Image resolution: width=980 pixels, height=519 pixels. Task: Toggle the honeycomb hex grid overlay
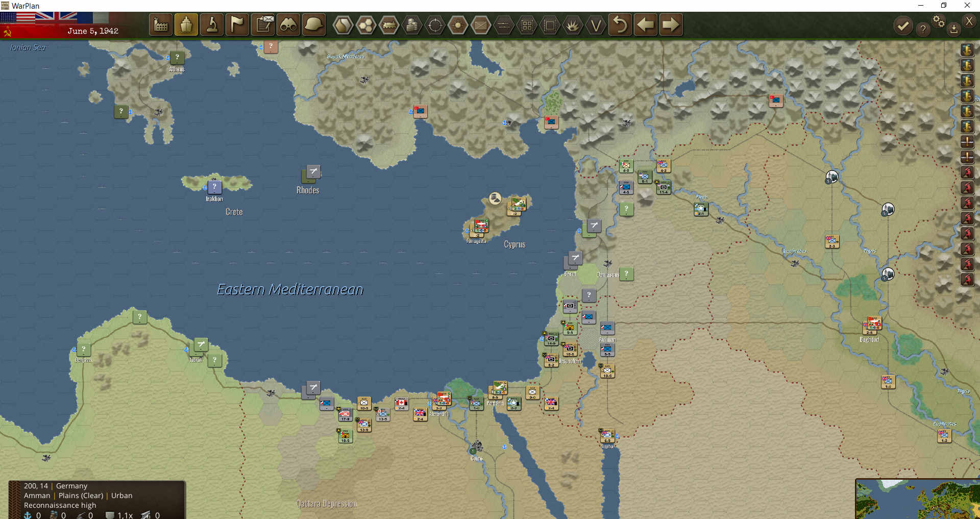[x=366, y=25]
